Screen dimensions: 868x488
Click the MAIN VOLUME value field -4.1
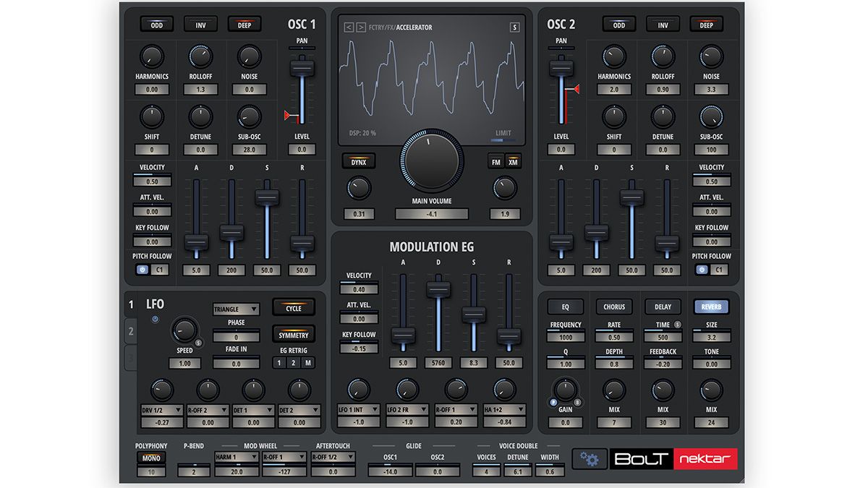coord(431,214)
